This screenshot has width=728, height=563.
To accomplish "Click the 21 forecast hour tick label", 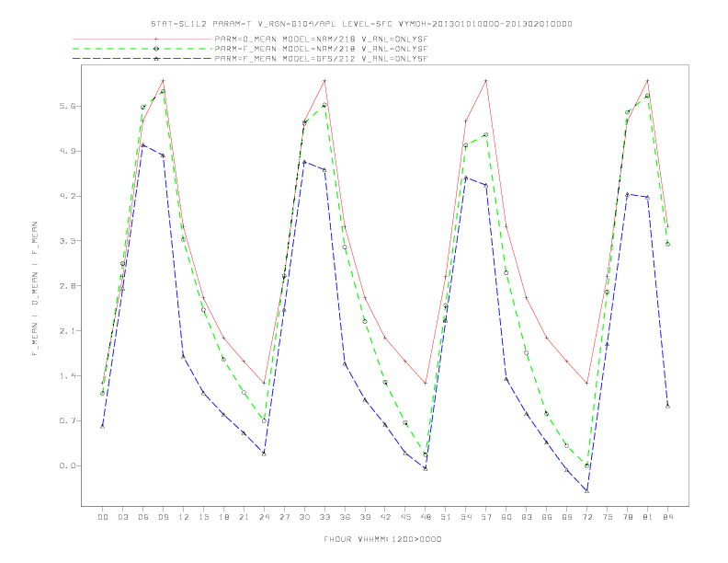I will point(244,517).
